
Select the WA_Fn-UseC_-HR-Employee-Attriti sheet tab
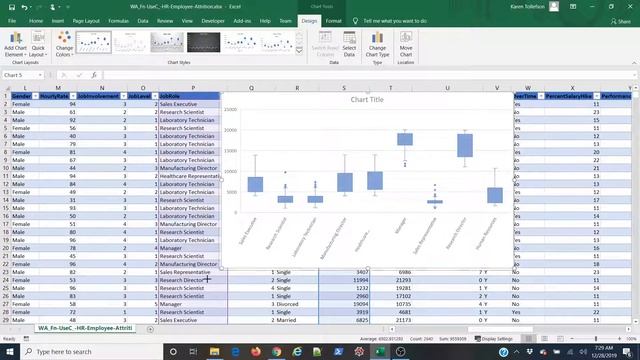click(85, 328)
